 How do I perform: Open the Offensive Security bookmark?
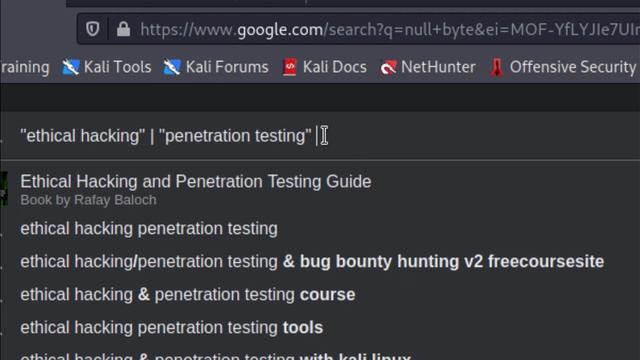pyautogui.click(x=563, y=67)
